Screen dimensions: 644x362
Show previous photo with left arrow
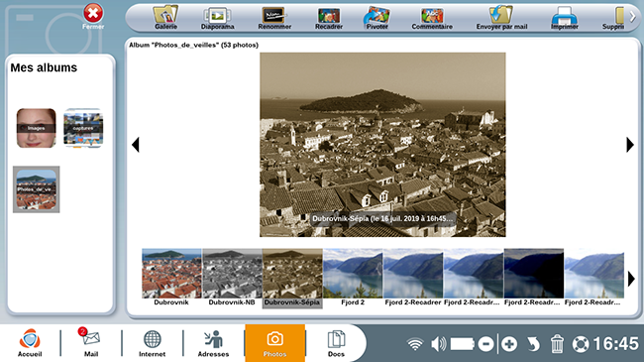pyautogui.click(x=136, y=145)
